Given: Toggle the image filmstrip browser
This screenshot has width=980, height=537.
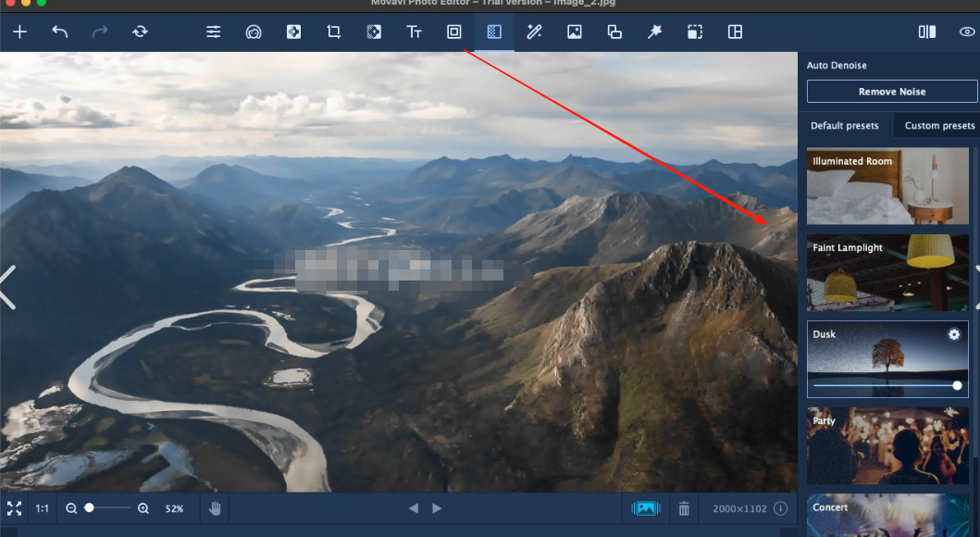Looking at the screenshot, I should [x=646, y=509].
